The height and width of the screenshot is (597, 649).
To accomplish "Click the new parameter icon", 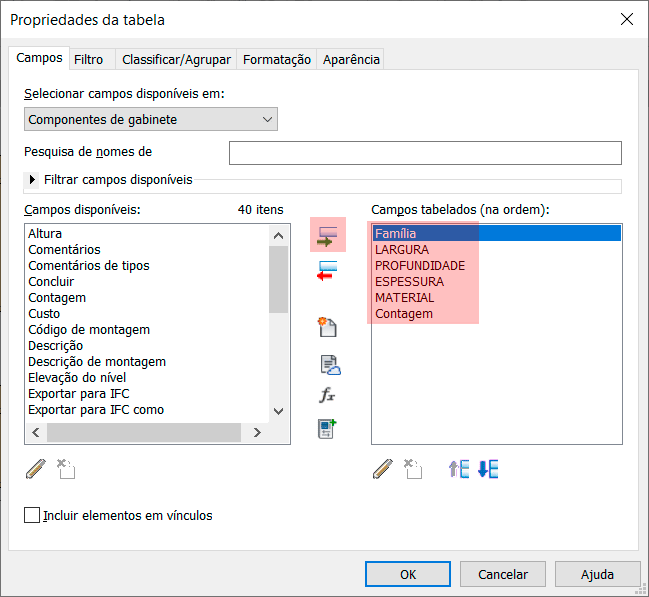I will [328, 327].
